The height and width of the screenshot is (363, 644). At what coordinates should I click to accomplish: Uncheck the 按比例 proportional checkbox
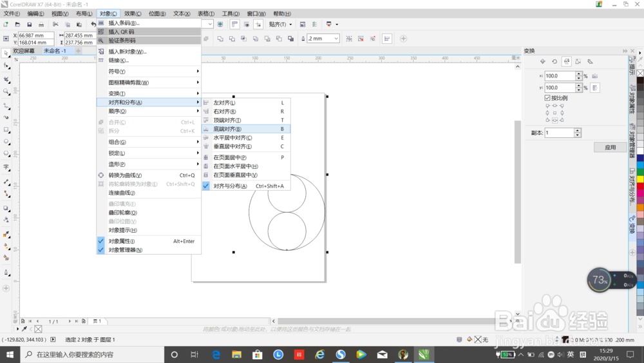547,98
